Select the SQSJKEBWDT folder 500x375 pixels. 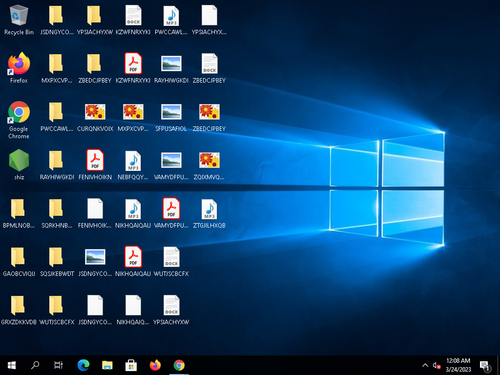tap(57, 261)
